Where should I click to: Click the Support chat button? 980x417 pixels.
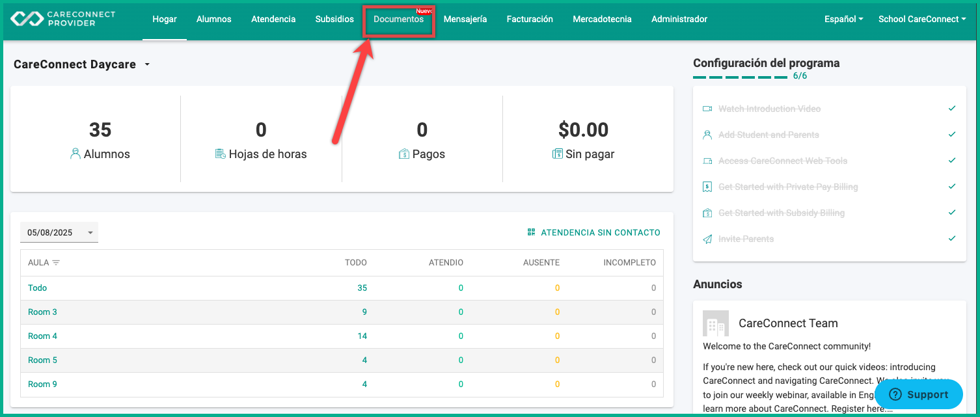[x=919, y=394]
